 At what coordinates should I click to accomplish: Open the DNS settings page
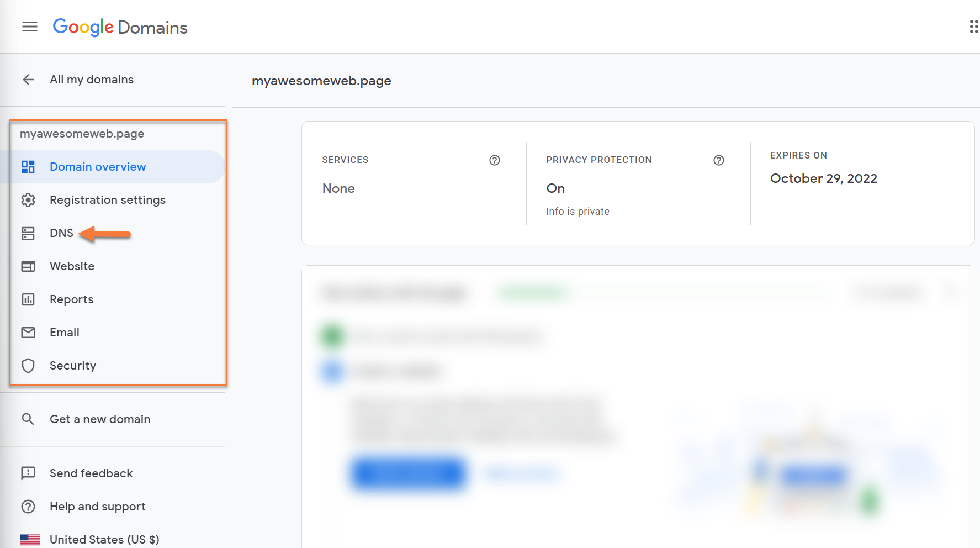coord(61,233)
